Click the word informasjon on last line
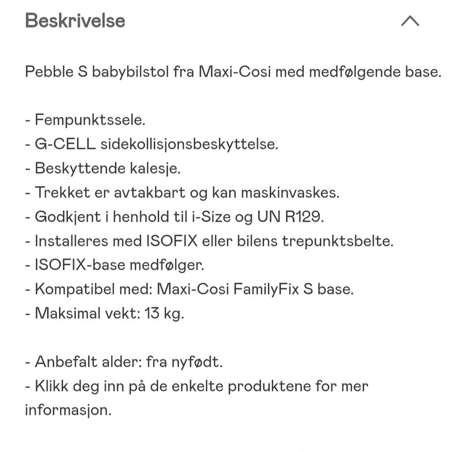This screenshot has height=452, width=476. coord(68,410)
